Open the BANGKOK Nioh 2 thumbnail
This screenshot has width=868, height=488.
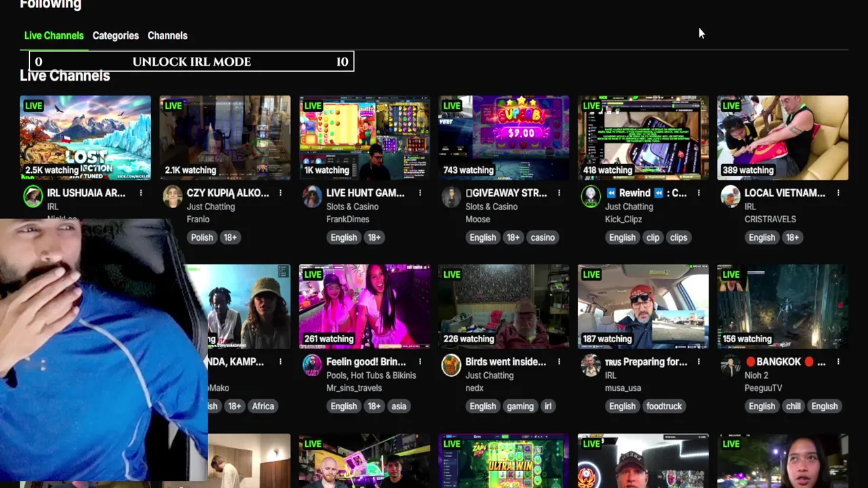[783, 306]
